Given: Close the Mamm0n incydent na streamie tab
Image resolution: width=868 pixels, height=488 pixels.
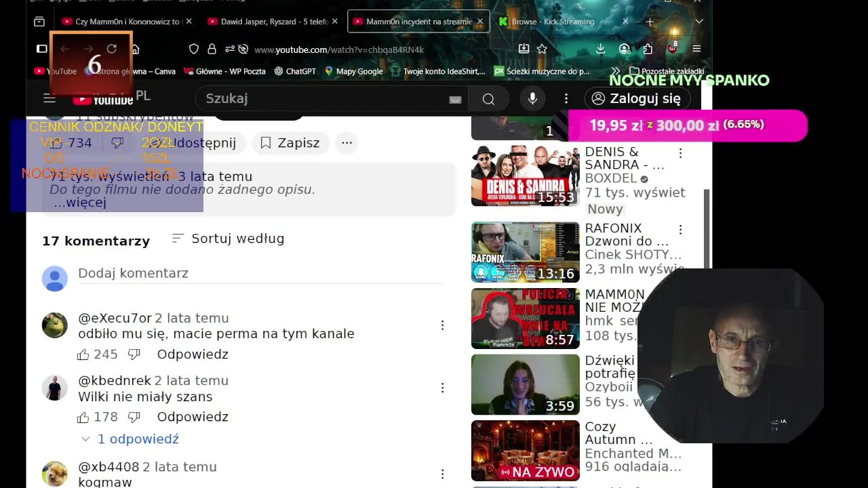Looking at the screenshot, I should click(x=480, y=22).
